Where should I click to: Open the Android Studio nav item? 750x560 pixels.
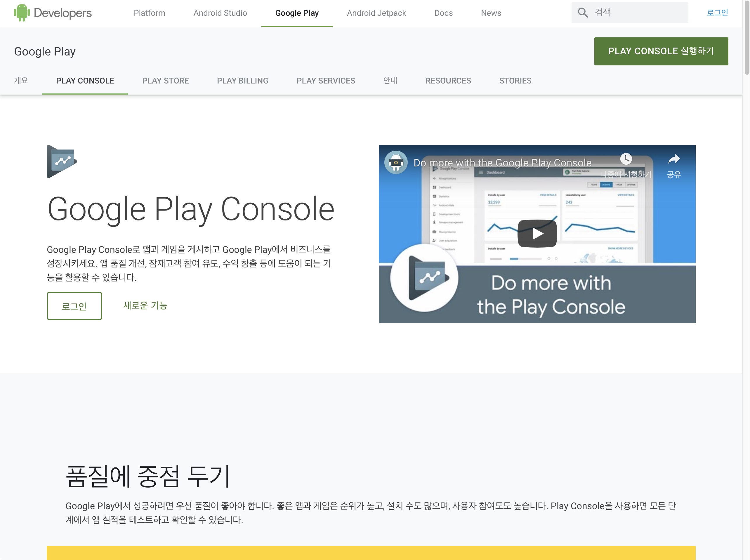pyautogui.click(x=220, y=13)
